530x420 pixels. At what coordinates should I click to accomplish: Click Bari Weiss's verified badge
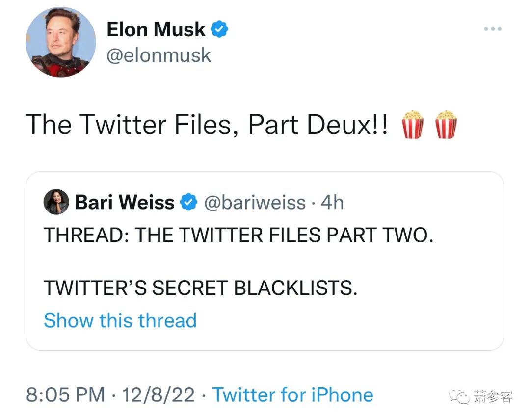[189, 202]
